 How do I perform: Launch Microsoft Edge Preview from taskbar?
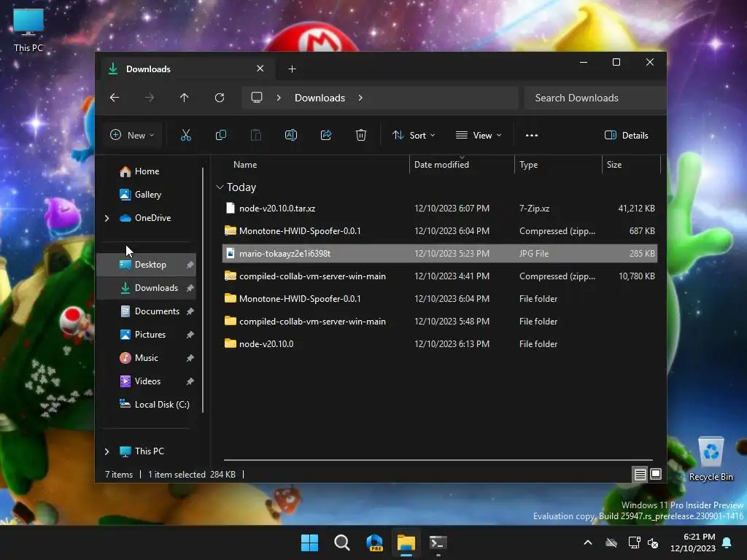tap(374, 542)
